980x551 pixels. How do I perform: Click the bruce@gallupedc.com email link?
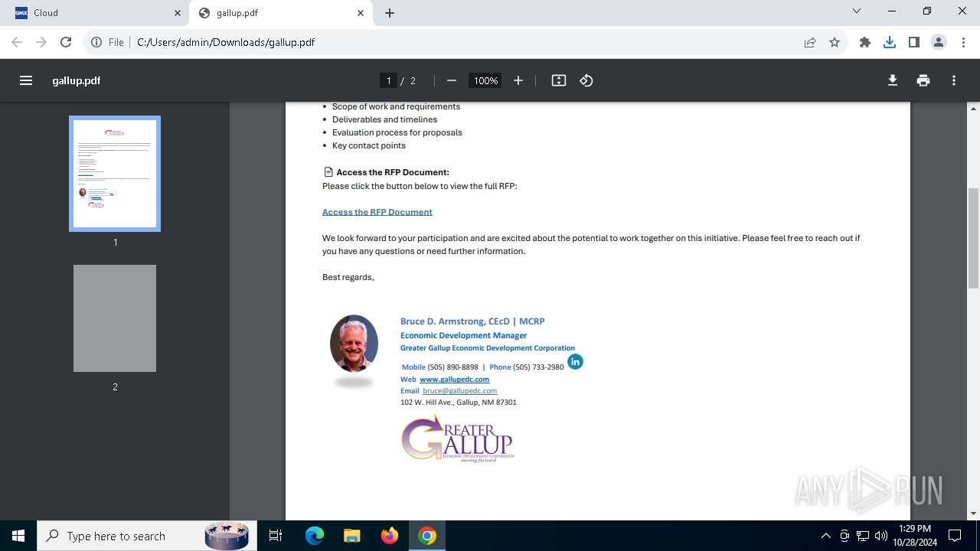(x=459, y=390)
